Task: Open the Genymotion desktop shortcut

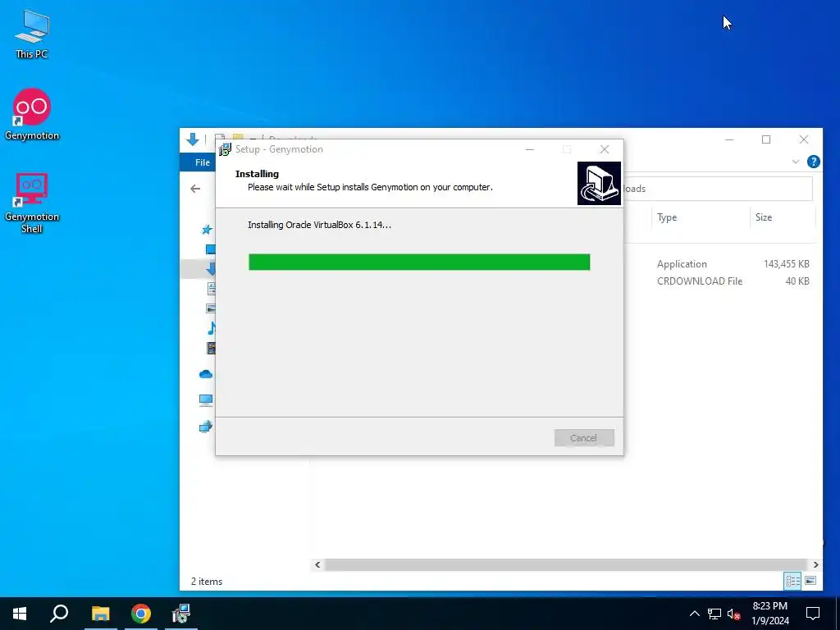Action: pos(32,114)
